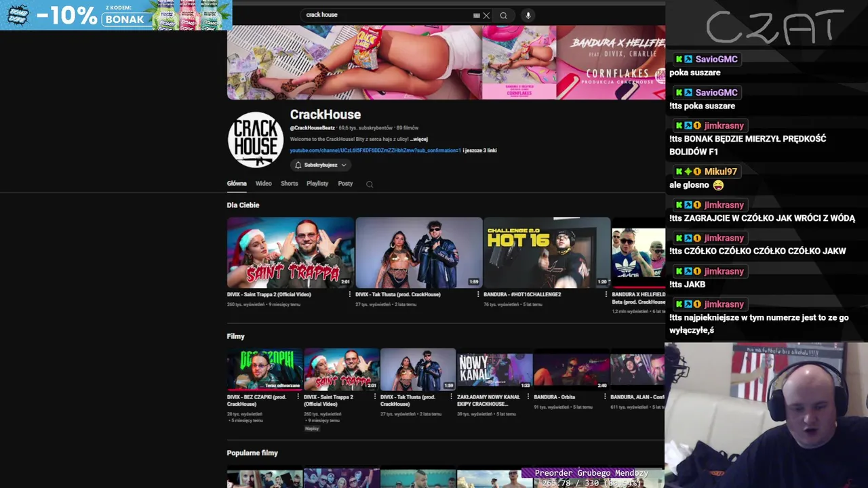Open three-dot menu for Tak Tłusta in Filmy row
This screenshot has height=488, width=868.
(x=452, y=397)
